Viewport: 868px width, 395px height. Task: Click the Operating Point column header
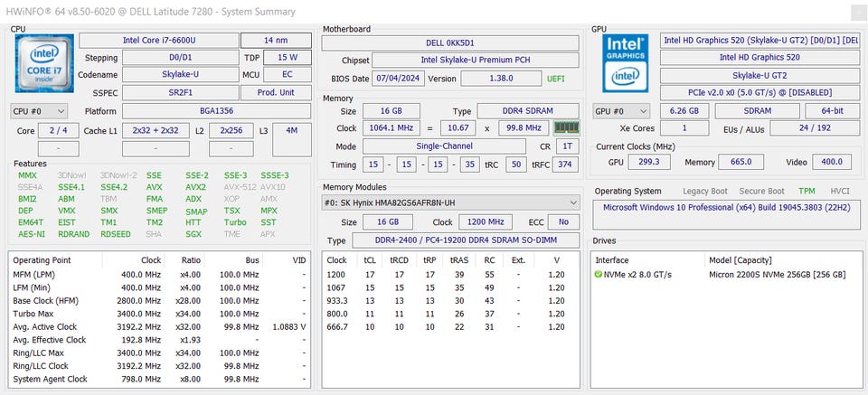coord(42,260)
